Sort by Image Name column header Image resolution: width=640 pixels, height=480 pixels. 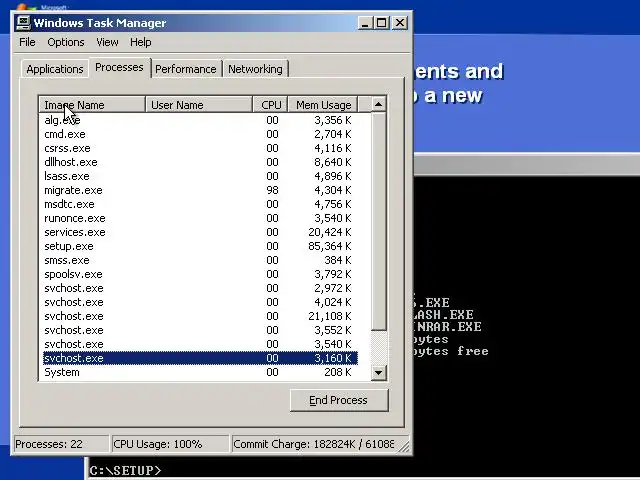pyautogui.click(x=93, y=105)
